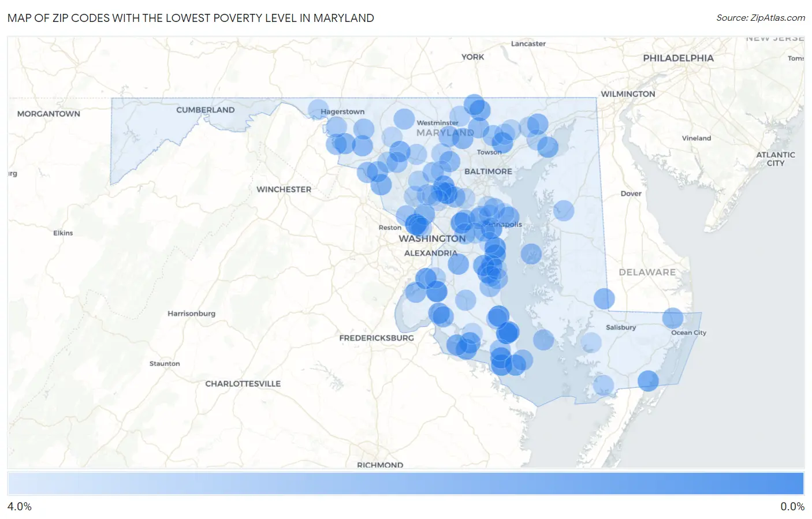Click the CHARLOTTESVILLE city label
The width and height of the screenshot is (812, 519).
tap(243, 384)
